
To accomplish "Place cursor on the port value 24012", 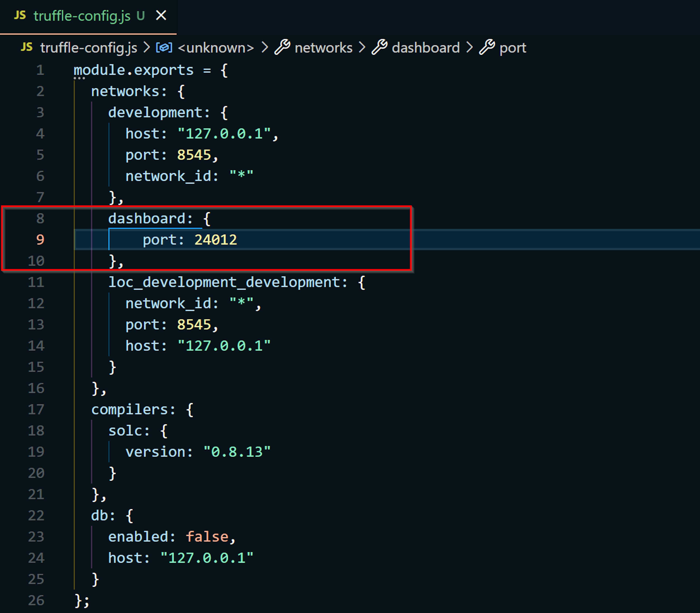I will click(x=216, y=239).
